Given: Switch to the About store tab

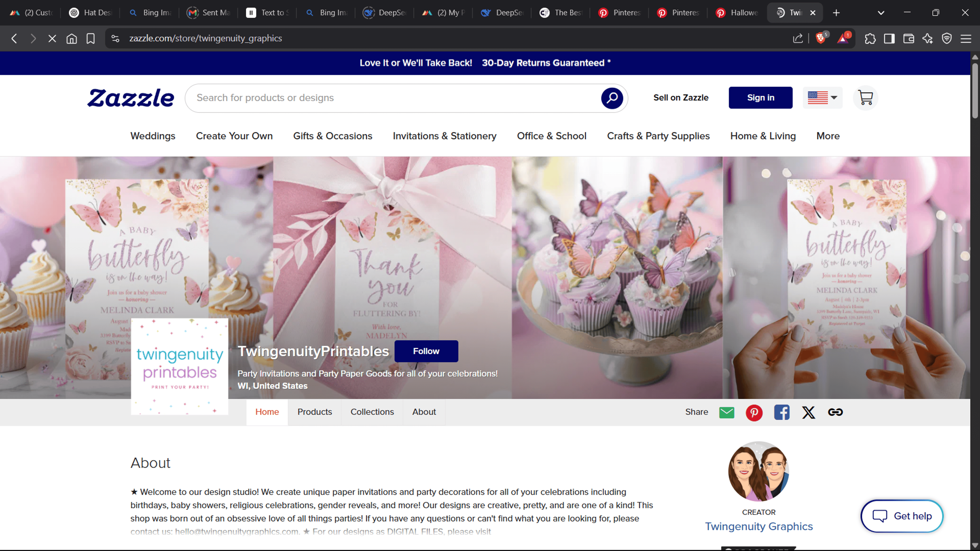Looking at the screenshot, I should click(x=424, y=412).
